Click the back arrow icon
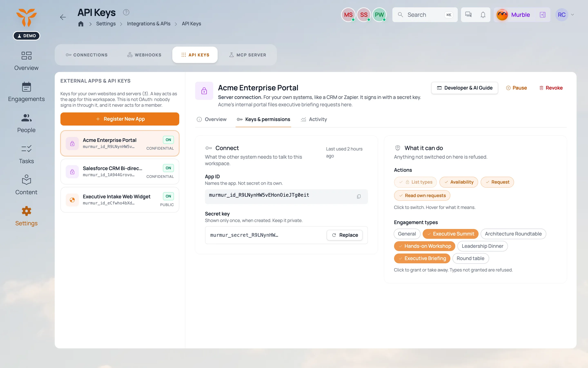The width and height of the screenshot is (588, 368). pyautogui.click(x=63, y=17)
